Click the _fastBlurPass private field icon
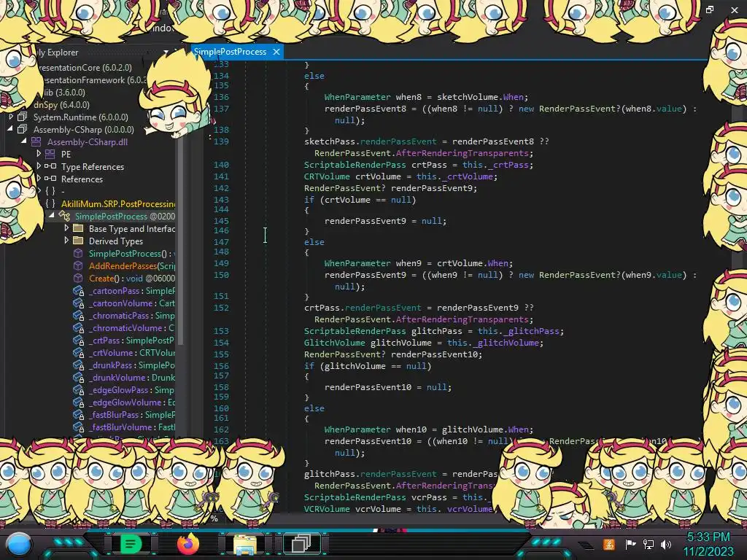747x560 pixels. (x=78, y=414)
